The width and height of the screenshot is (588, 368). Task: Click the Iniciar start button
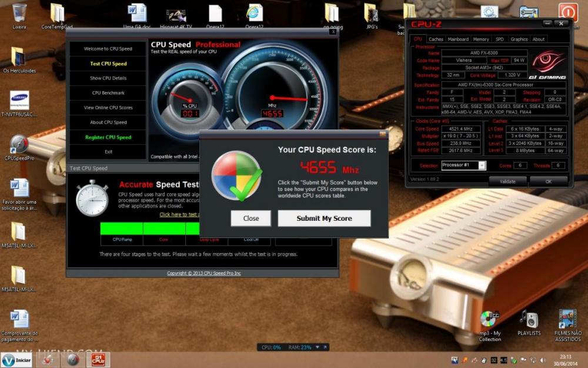pos(17,359)
